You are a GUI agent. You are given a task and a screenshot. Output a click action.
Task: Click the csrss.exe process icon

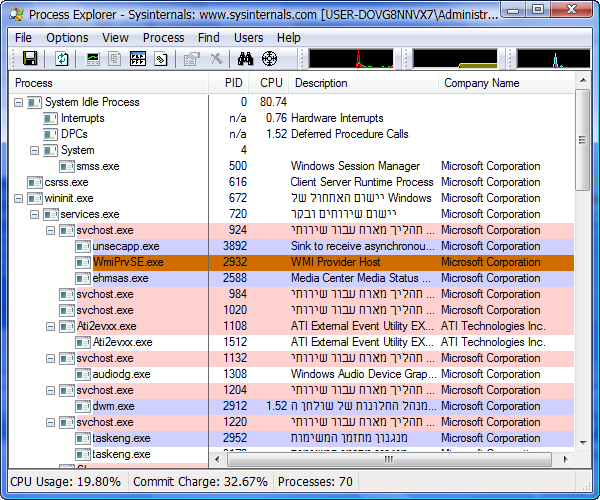tap(35, 182)
